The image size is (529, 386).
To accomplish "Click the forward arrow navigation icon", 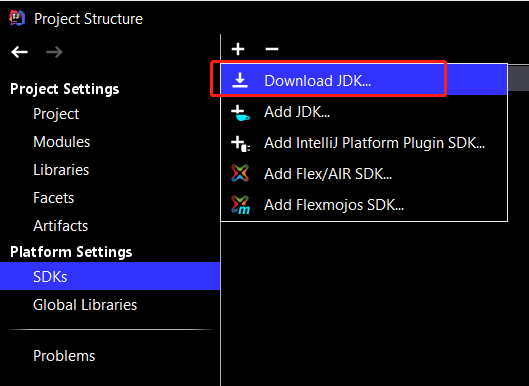I will tap(55, 52).
